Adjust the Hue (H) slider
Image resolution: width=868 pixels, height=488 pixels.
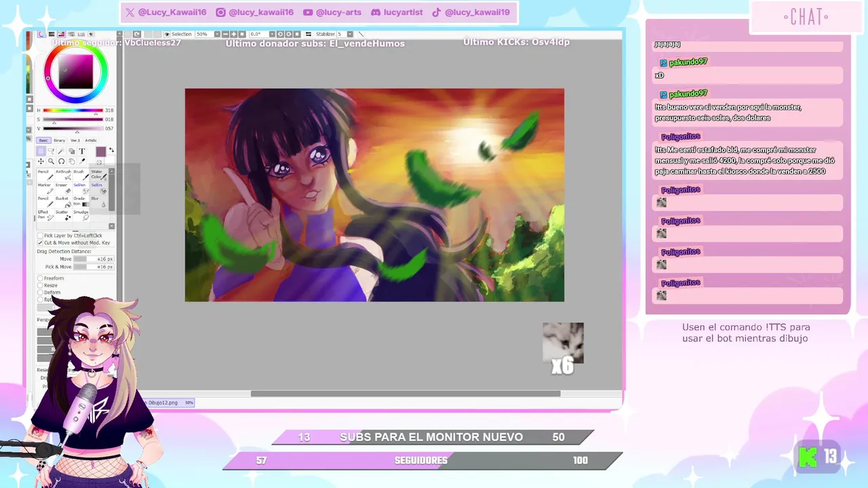point(73,110)
